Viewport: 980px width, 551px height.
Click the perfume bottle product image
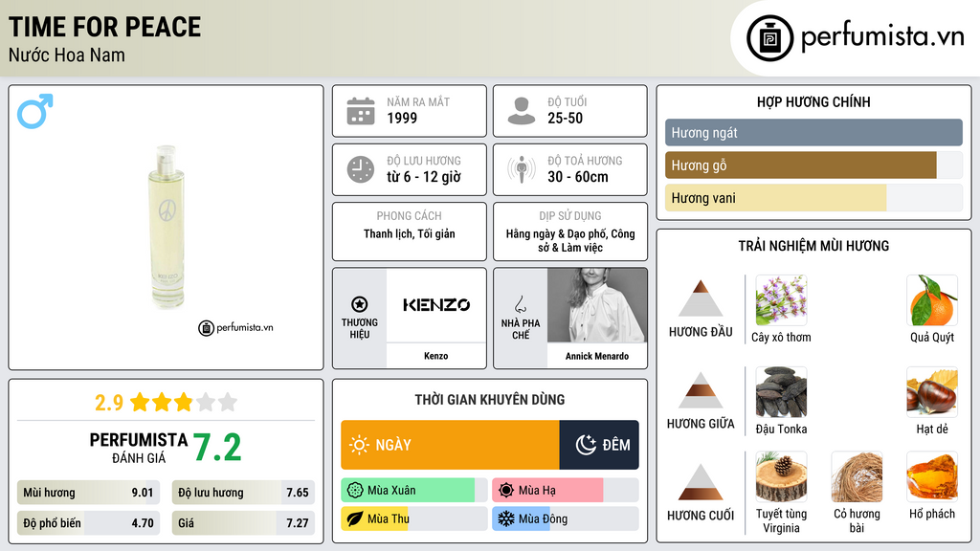(x=167, y=227)
